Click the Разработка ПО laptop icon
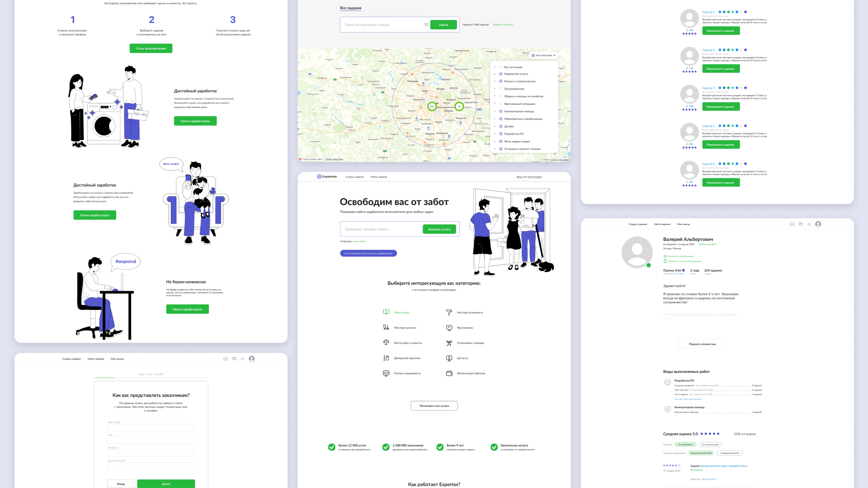The height and width of the screenshot is (488, 868). pyautogui.click(x=668, y=382)
